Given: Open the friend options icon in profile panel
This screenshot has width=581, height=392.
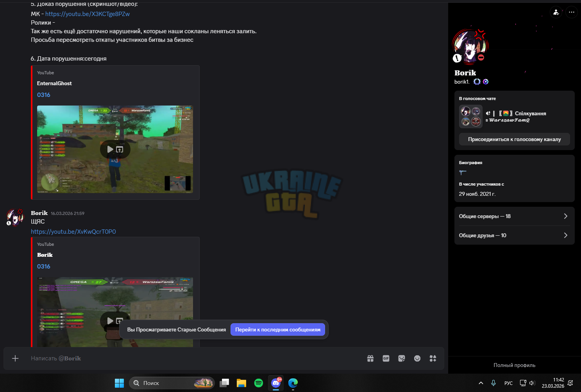Looking at the screenshot, I should (556, 12).
